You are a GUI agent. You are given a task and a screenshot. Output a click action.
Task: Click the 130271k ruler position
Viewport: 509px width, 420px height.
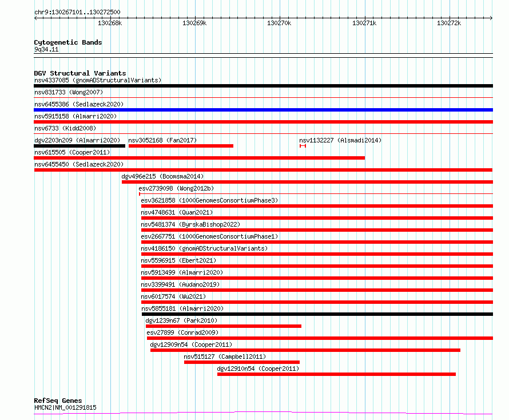(364, 23)
